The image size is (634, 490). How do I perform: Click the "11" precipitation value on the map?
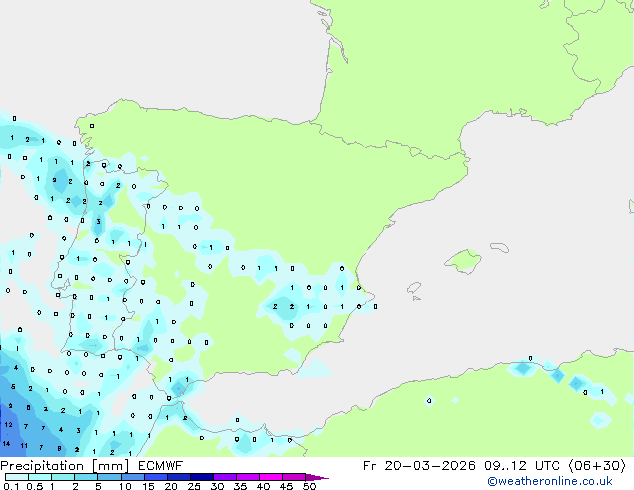(24, 446)
